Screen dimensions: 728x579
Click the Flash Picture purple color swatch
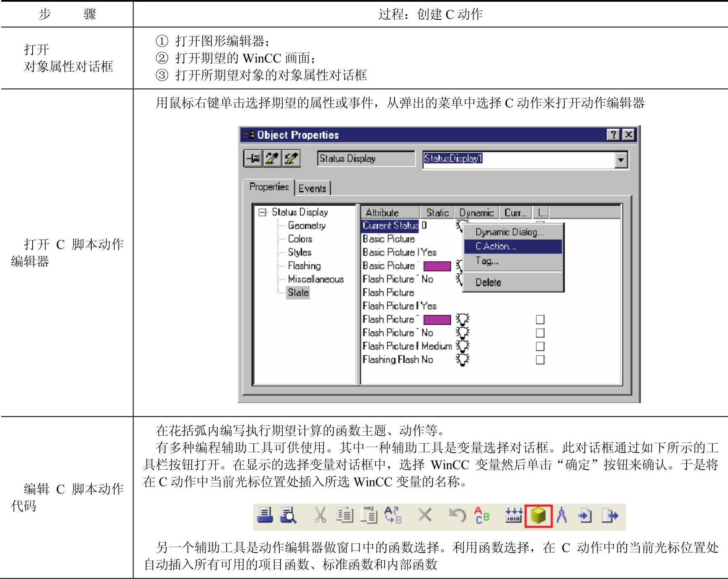click(x=437, y=320)
